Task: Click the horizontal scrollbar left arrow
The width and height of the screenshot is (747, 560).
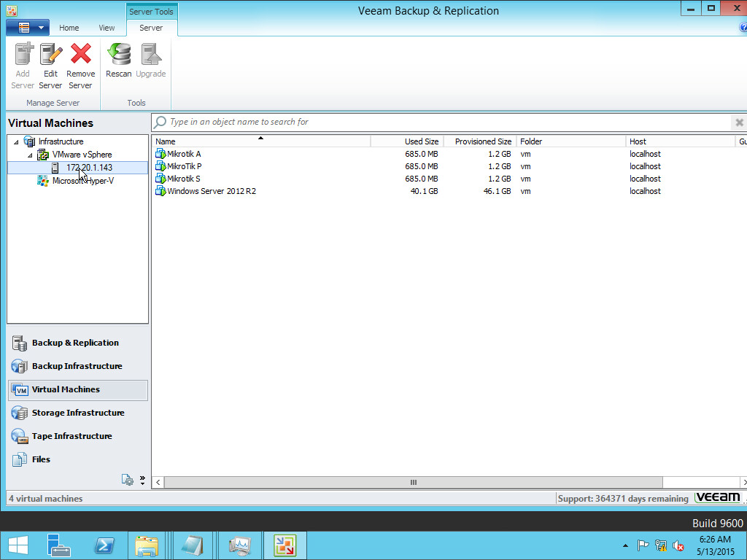Action: (x=158, y=483)
